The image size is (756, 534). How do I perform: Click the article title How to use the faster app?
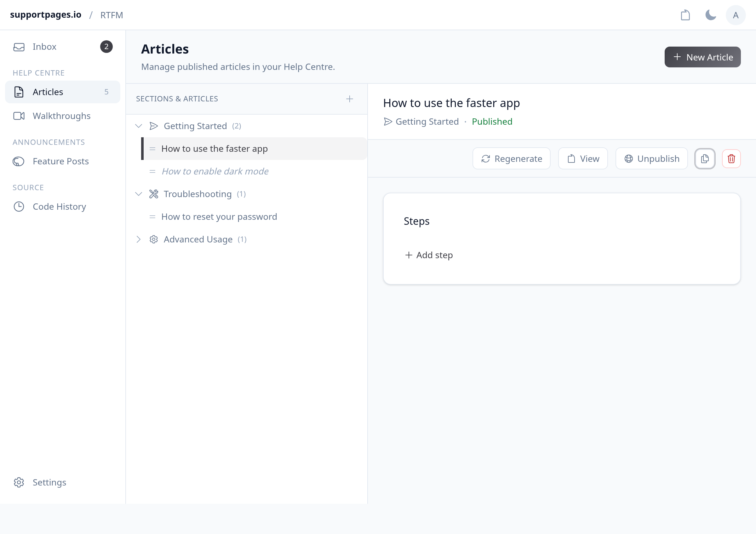(451, 103)
